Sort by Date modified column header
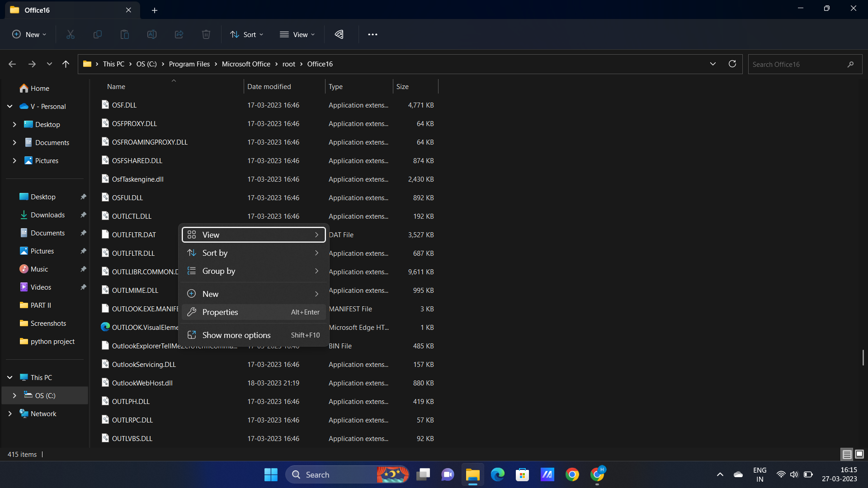 [x=284, y=87]
